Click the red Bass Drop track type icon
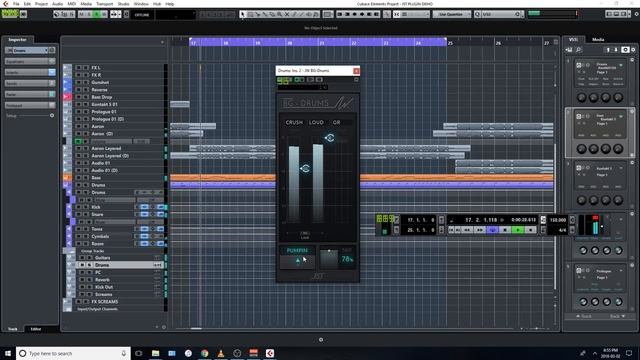 pyautogui.click(x=67, y=97)
